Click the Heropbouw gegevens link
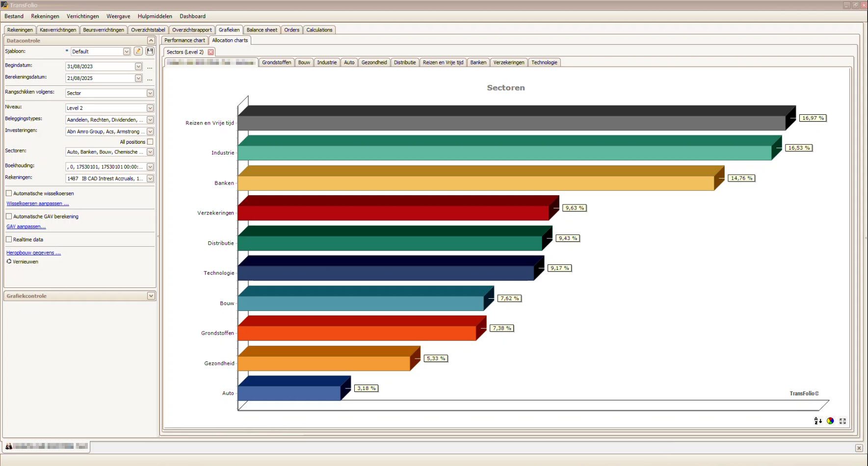 coord(33,253)
